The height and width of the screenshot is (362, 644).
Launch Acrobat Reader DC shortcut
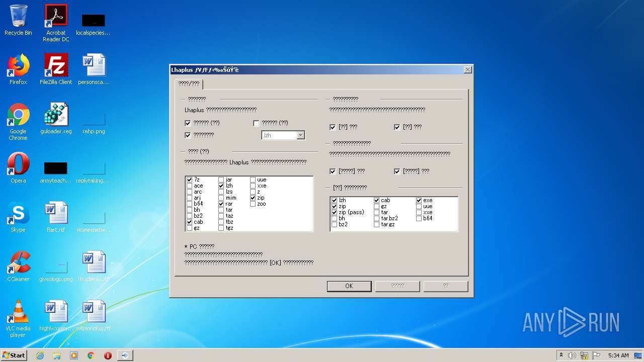(x=56, y=23)
